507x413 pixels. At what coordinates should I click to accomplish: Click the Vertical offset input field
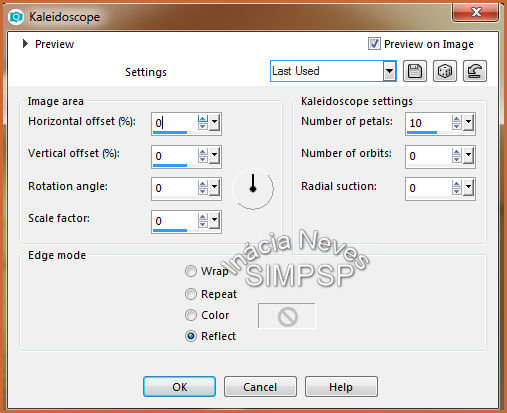[174, 156]
